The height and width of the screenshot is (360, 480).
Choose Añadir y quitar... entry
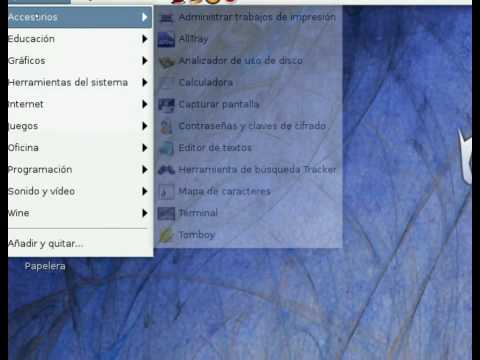[80, 244]
